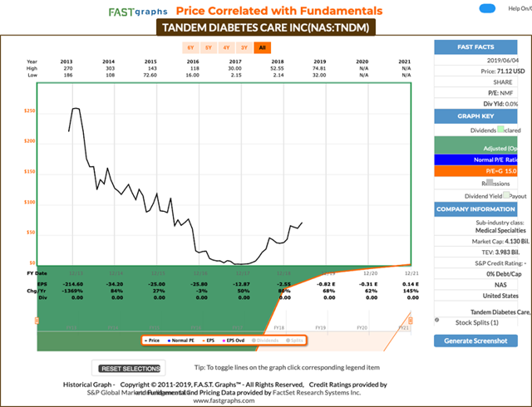Click the Market Cap 4.130 Bil. entry
Viewport: 532px width, 407px height.
[x=500, y=242]
